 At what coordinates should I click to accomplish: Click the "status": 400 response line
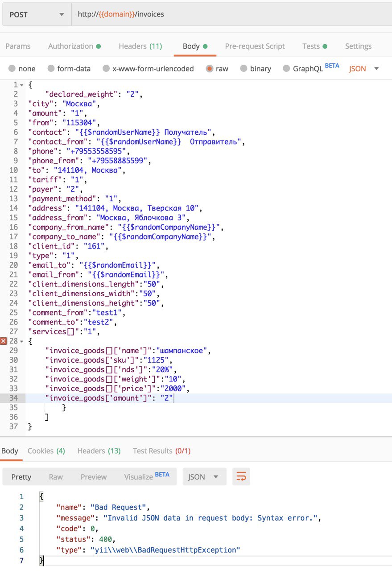click(86, 539)
